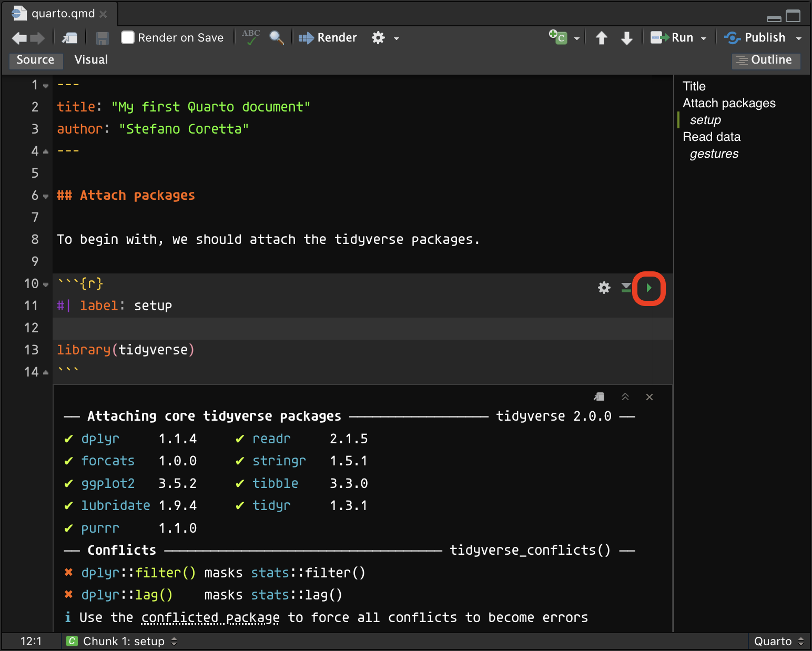The image size is (812, 651).
Task: Click ggplot2 in tidyverse output
Action: (x=108, y=483)
